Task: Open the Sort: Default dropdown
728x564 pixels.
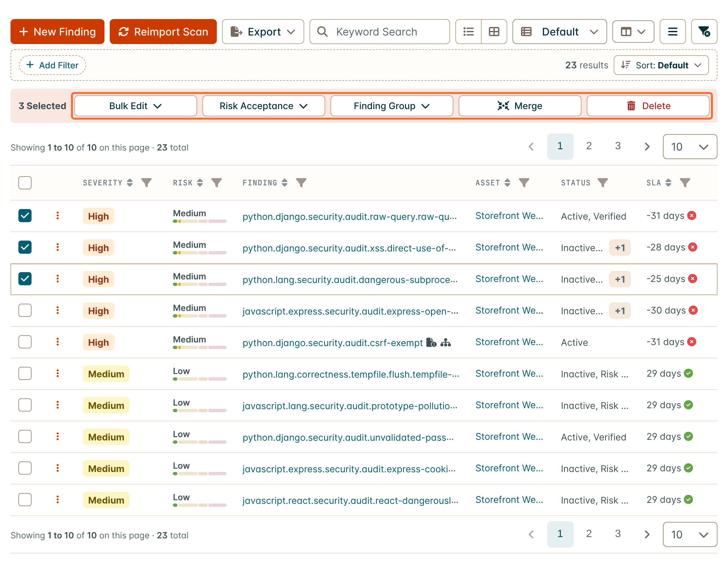Action: (661, 65)
